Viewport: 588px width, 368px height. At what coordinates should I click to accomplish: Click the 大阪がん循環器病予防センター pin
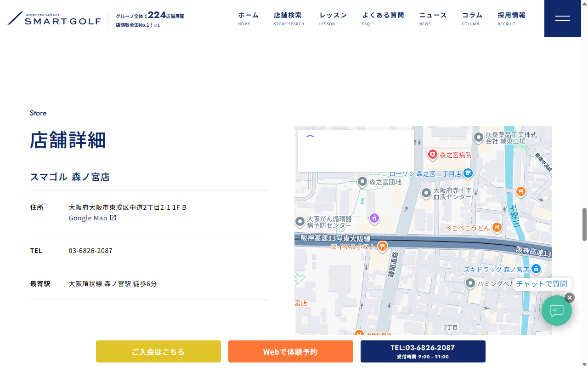(300, 222)
